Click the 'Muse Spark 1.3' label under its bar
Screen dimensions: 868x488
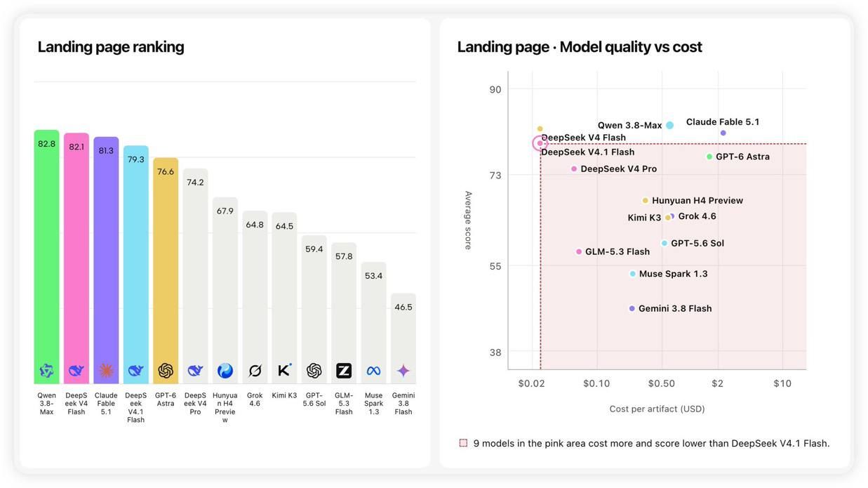pyautogui.click(x=373, y=403)
